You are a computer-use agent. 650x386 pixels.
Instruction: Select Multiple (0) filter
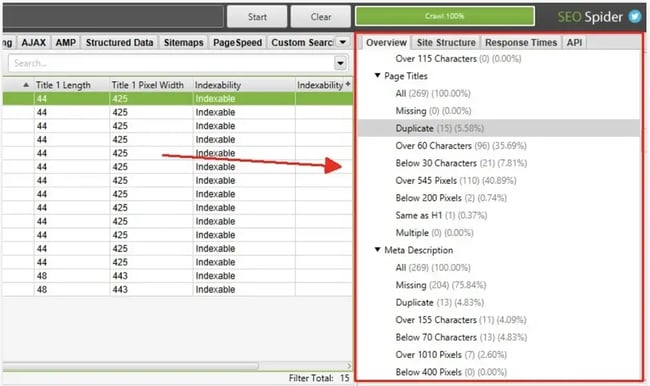[x=434, y=233]
